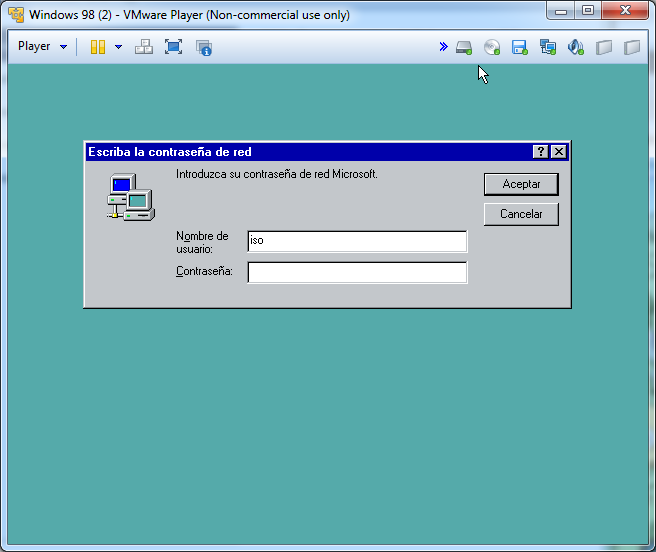Click the floppy drive device icon
Screen dimensions: 656x552
[x=519, y=47]
